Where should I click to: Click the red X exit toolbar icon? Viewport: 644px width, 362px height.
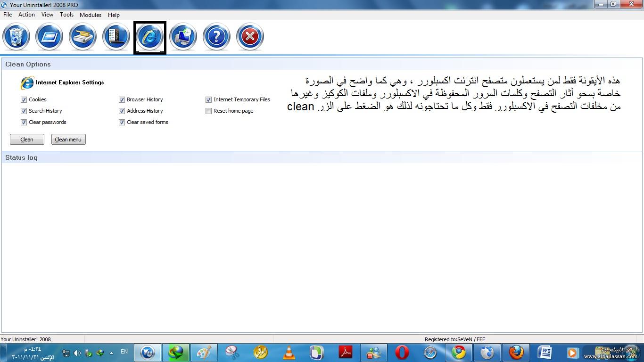coord(250,37)
